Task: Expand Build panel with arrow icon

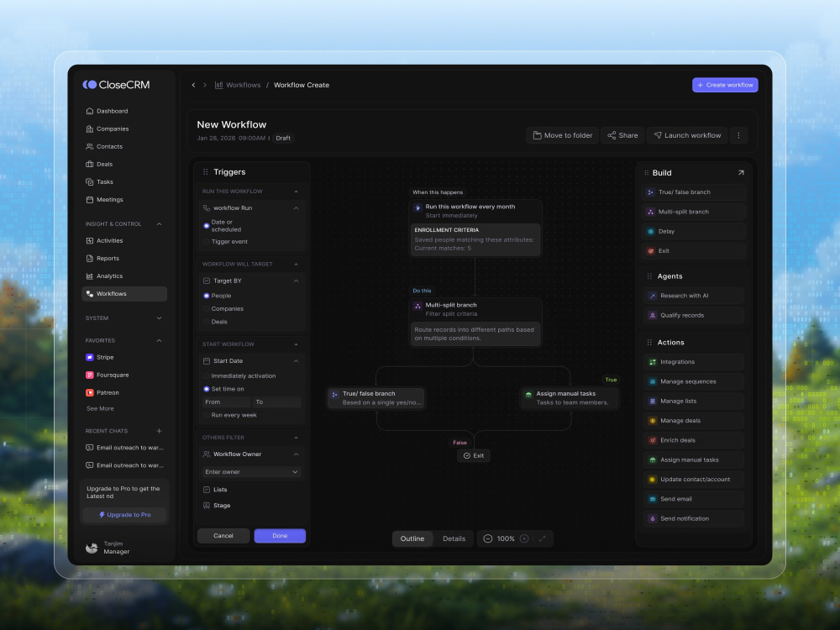Action: pos(741,172)
